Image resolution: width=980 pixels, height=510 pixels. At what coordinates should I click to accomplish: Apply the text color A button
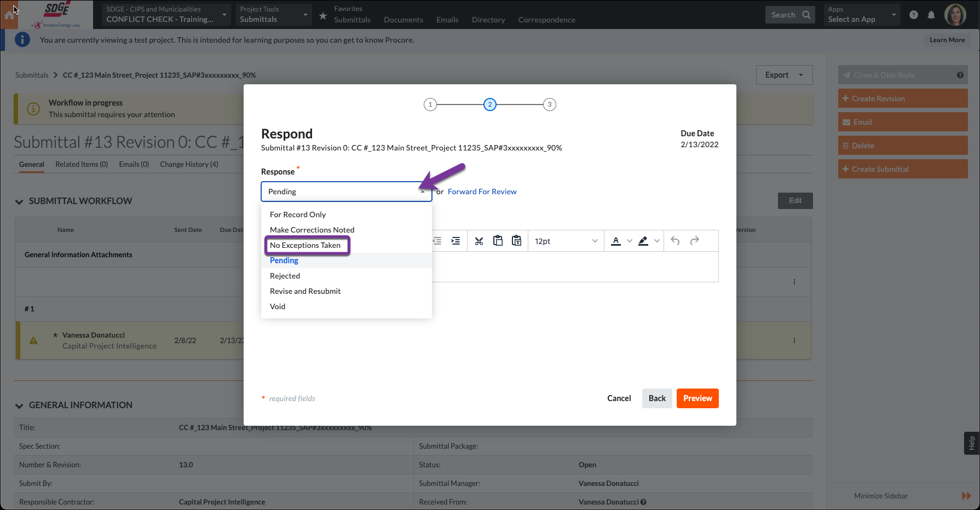(616, 241)
